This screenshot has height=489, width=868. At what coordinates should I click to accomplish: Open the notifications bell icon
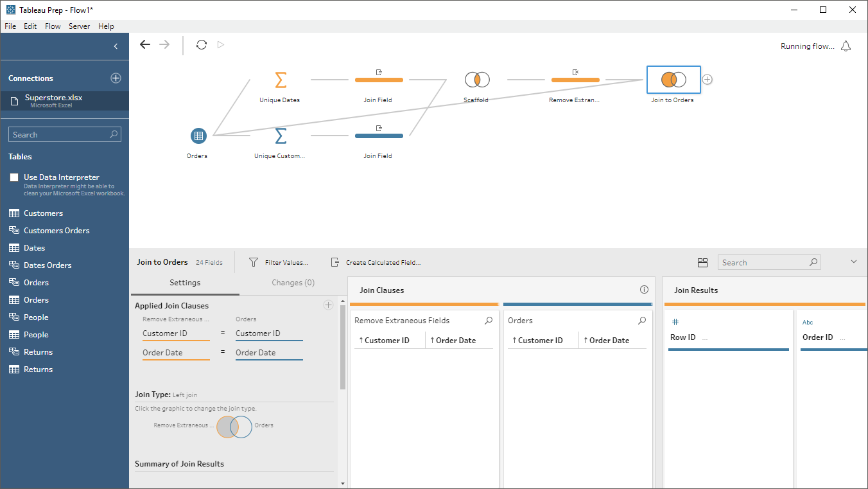tap(846, 46)
